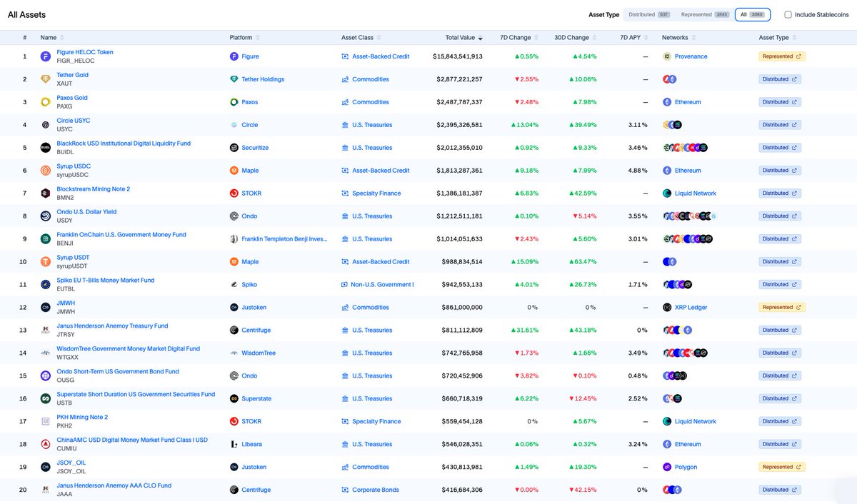Click the Ondo U.S. Dollar Yield logo
857x504 pixels.
(x=46, y=216)
